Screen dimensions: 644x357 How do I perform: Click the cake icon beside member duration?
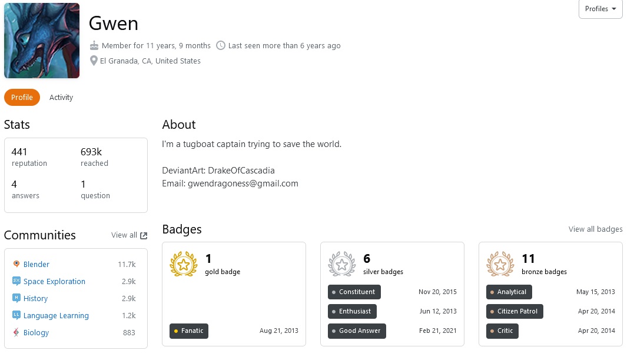(94, 45)
